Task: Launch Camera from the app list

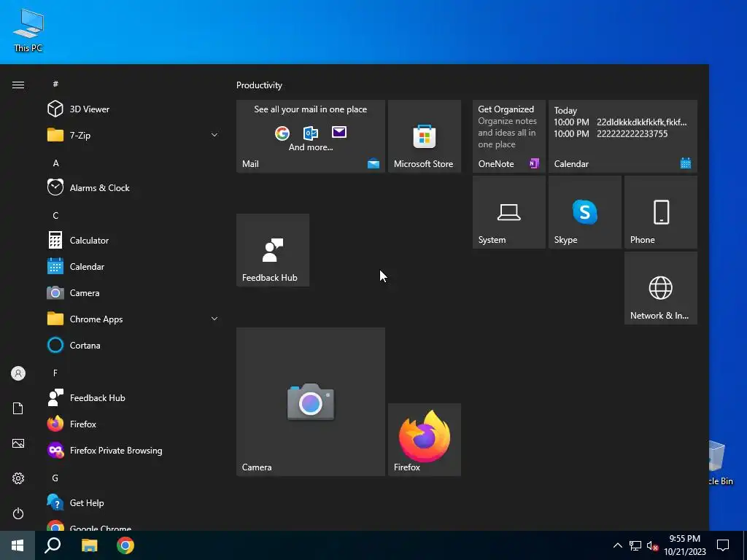Action: pos(133,293)
